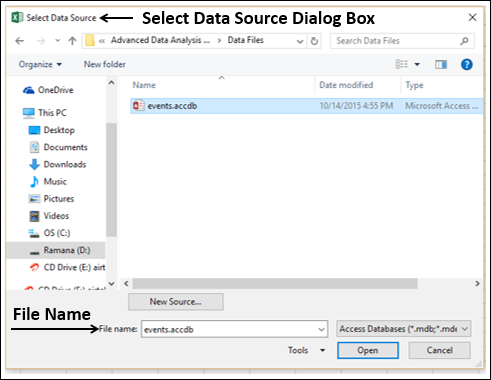491x380 pixels.
Task: Click the file list horizontal scrollbar thumb
Action: tap(275, 284)
